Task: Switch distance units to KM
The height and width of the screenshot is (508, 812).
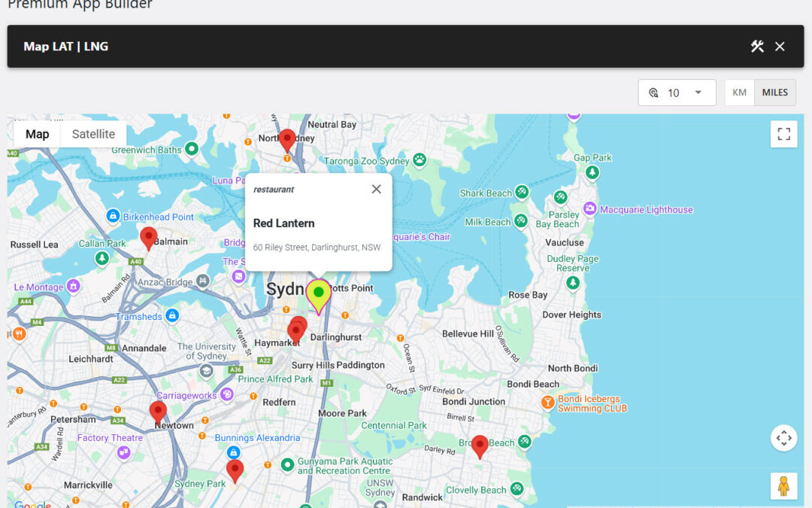Action: [x=739, y=93]
